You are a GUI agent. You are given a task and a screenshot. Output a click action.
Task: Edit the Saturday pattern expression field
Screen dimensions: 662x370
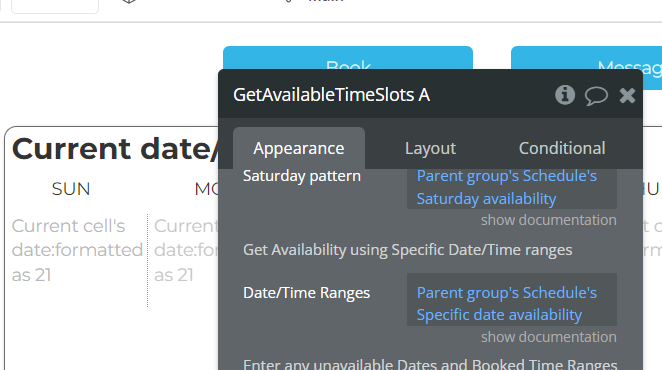[512, 188]
